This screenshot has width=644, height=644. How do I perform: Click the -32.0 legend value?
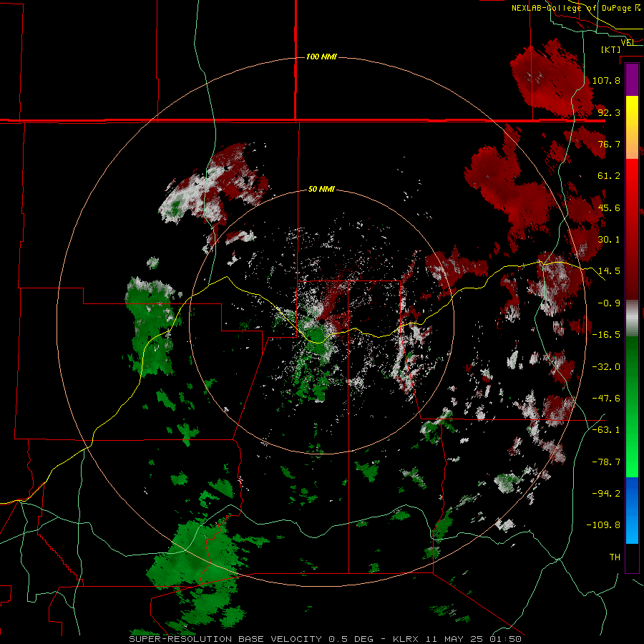point(606,367)
